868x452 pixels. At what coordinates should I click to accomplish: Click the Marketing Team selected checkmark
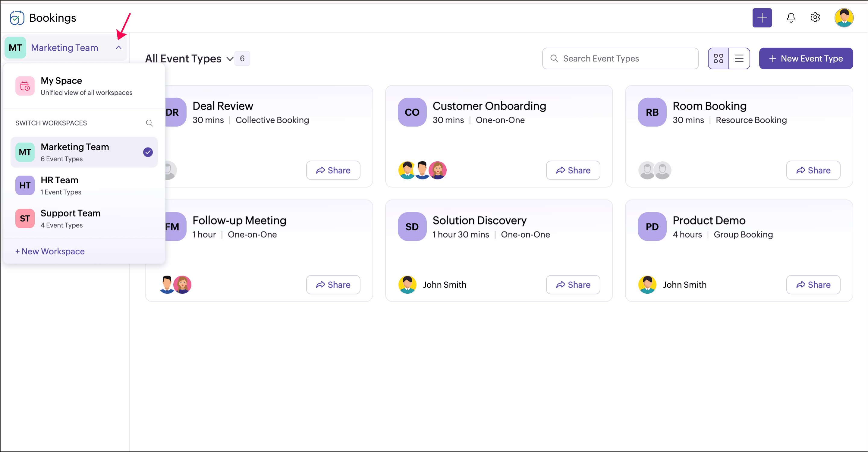tap(148, 152)
